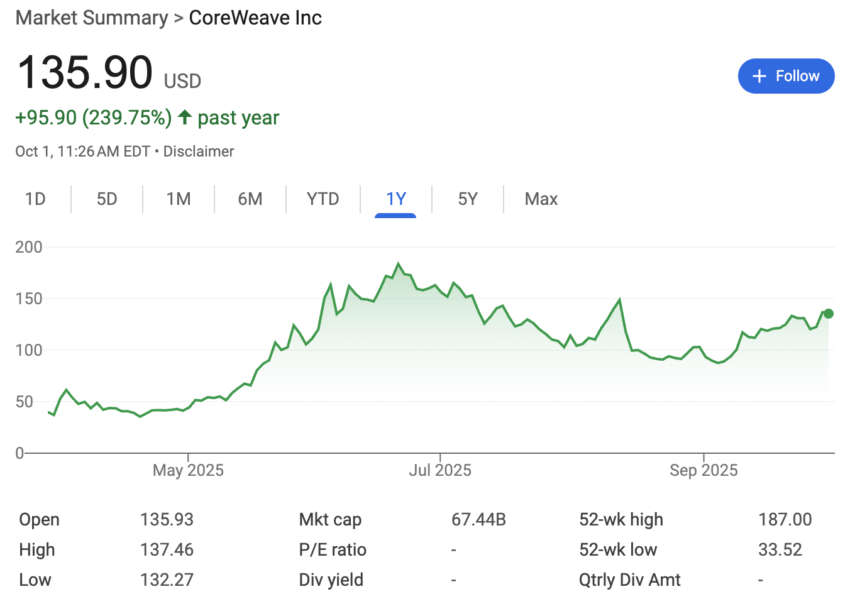
Task: Click the plus icon in Follow button
Action: [759, 76]
